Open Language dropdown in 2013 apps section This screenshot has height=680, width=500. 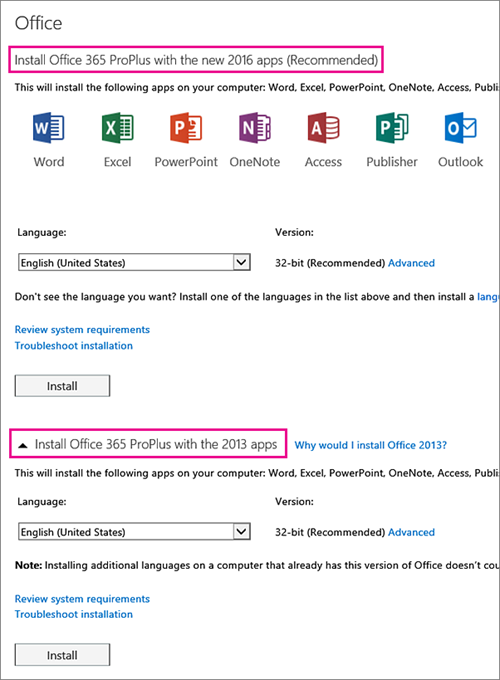(134, 532)
